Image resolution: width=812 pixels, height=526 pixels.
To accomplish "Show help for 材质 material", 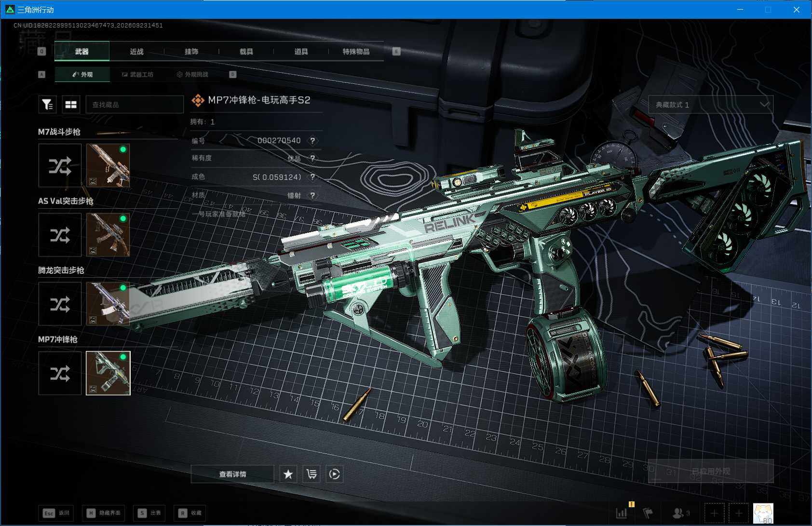I will [312, 195].
